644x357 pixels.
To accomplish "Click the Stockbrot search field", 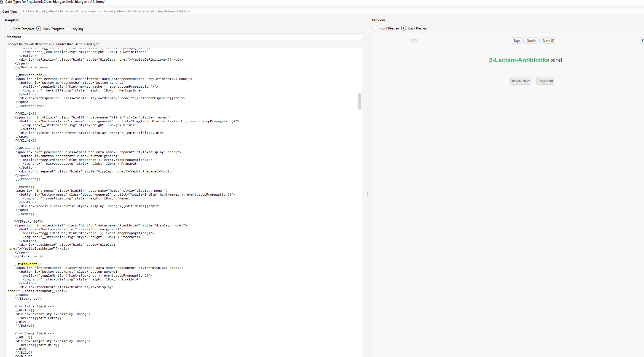I will [x=183, y=37].
